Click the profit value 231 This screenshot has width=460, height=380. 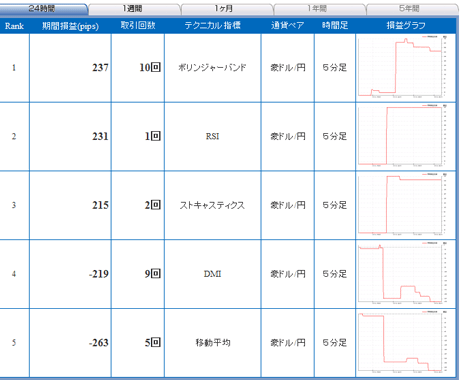pyautogui.click(x=100, y=136)
